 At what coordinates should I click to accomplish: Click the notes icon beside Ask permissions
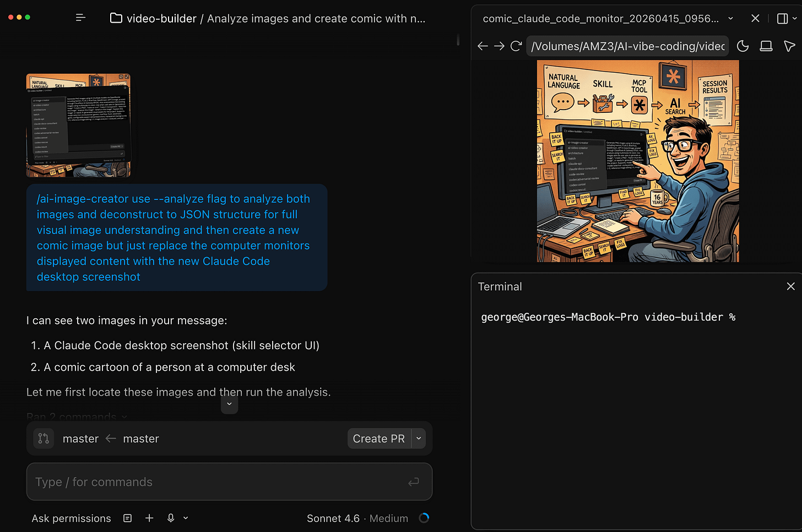click(128, 518)
